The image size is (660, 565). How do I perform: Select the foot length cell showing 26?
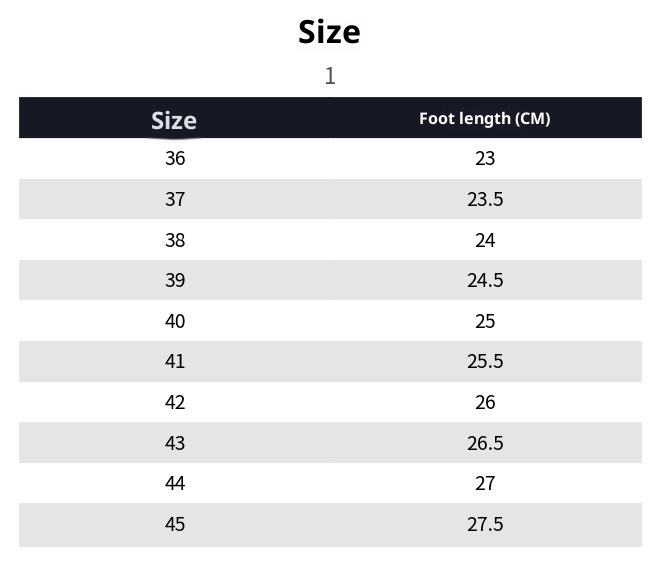pyautogui.click(x=485, y=402)
